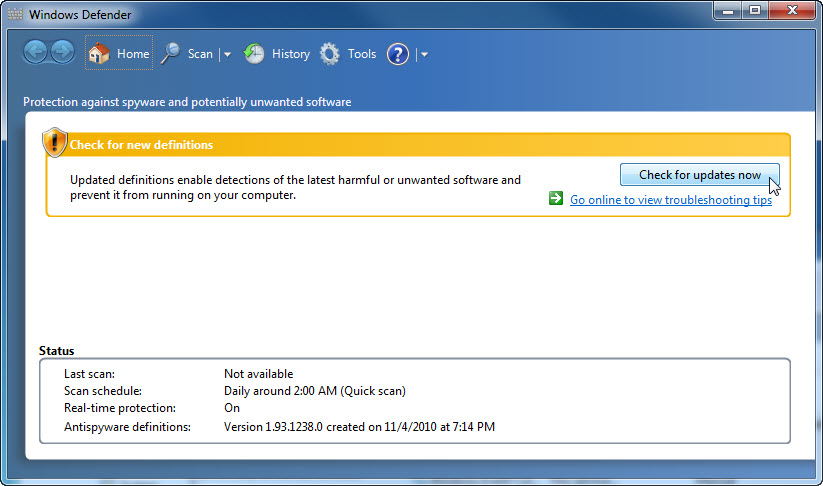Click the green arrow beside troubleshooting tips
This screenshot has height=486, width=823.
pyautogui.click(x=556, y=198)
